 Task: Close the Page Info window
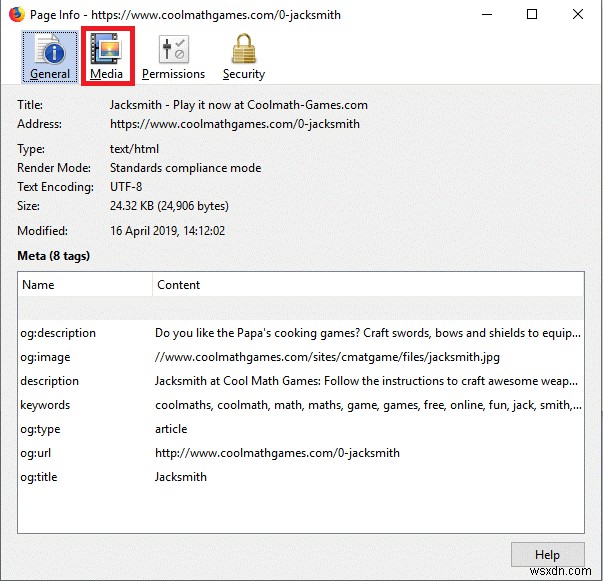coord(578,15)
